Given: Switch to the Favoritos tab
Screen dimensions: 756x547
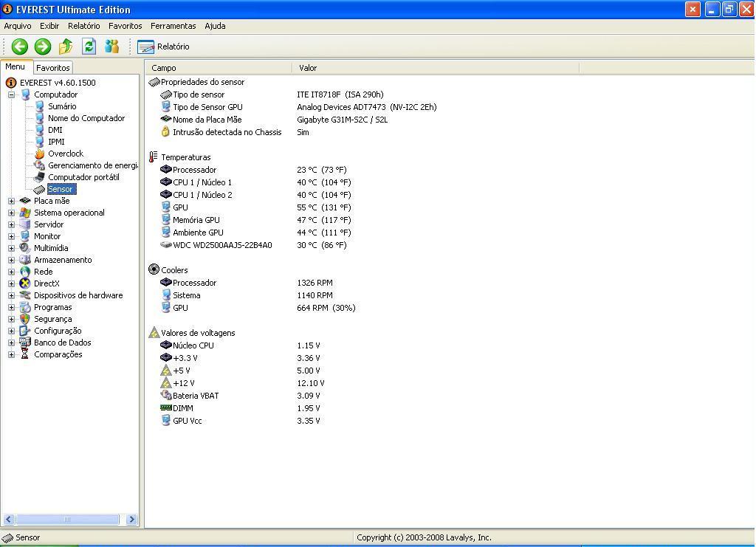Looking at the screenshot, I should point(53,68).
